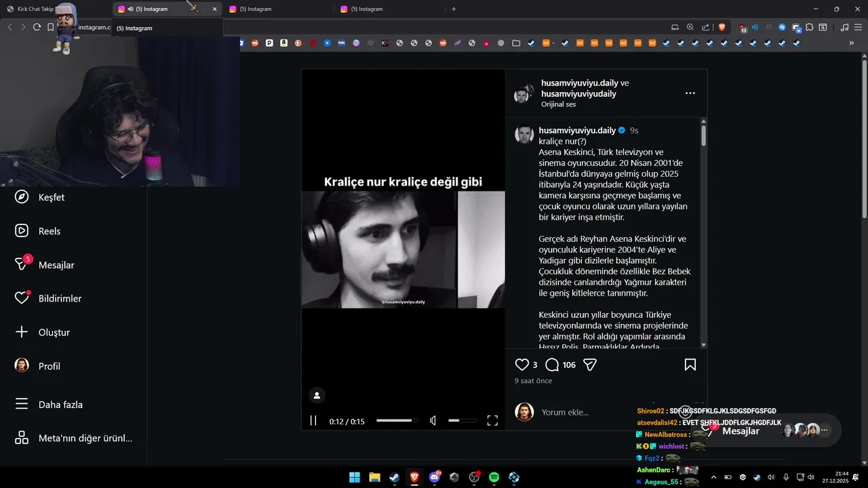Click the tagged people icon on video
Image resolution: width=868 pixels, height=488 pixels.
(x=317, y=395)
